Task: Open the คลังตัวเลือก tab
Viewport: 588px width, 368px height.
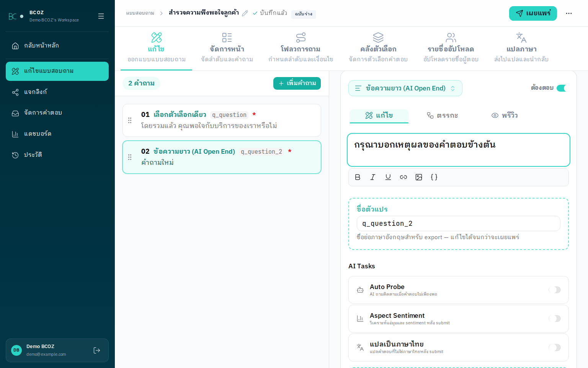Action: tap(378, 48)
